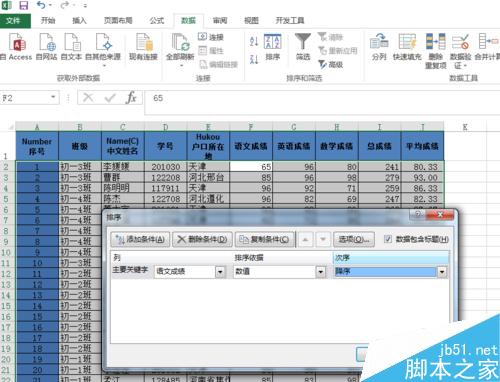
Task: Import data from Access icon
Action: click(x=17, y=47)
